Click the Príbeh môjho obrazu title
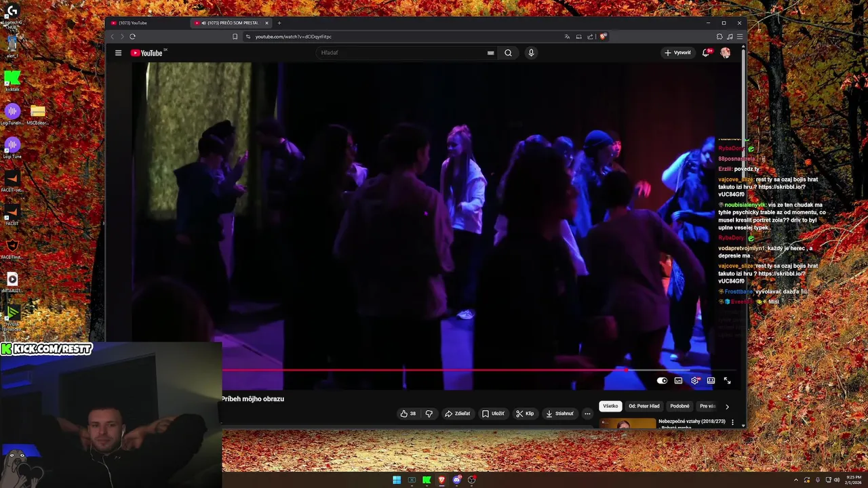Screen dimensions: 868x488 coord(252,399)
